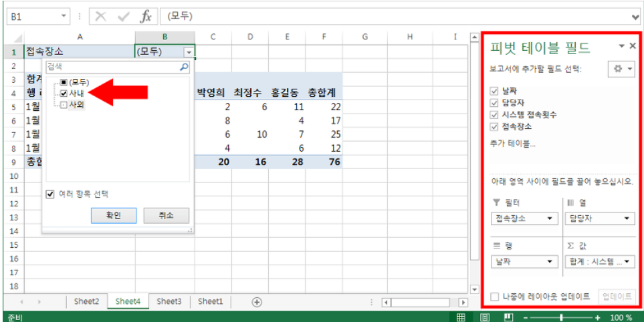This screenshot has height=322, width=644.
Task: Click the zoom in plus button
Action: (598, 317)
